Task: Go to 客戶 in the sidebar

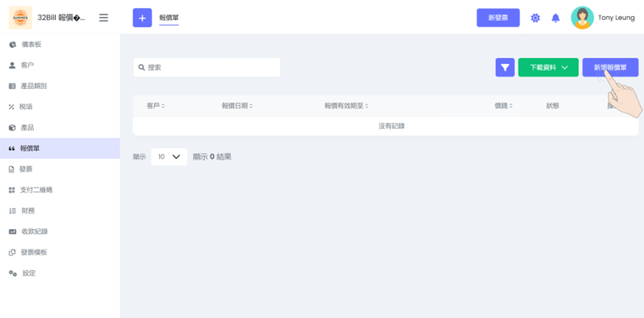Action: point(27,66)
